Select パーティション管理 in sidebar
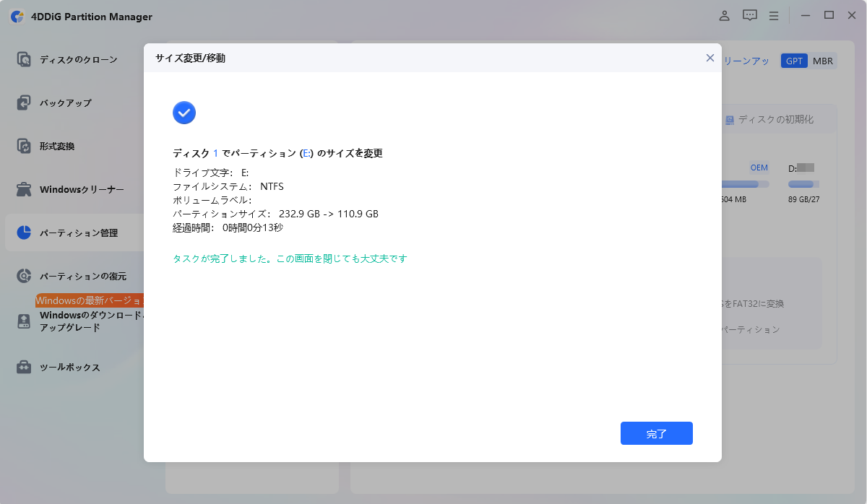This screenshot has width=867, height=504. pyautogui.click(x=75, y=233)
